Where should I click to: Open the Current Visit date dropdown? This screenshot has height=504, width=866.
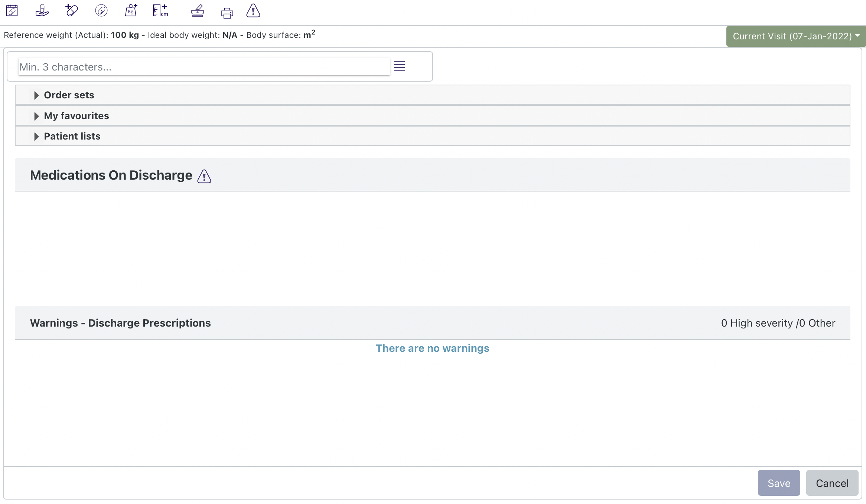click(795, 36)
